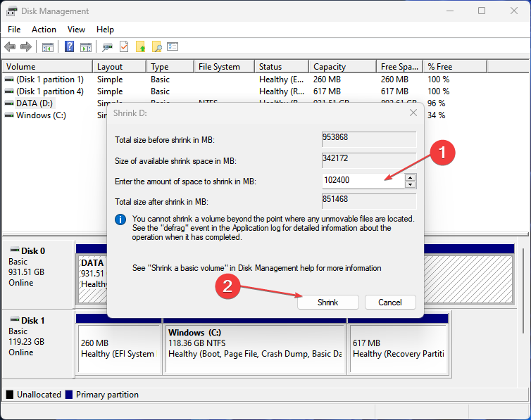Toggle the Show/Hide Console Tree toolbar icon
The height and width of the screenshot is (420, 531).
[48, 46]
